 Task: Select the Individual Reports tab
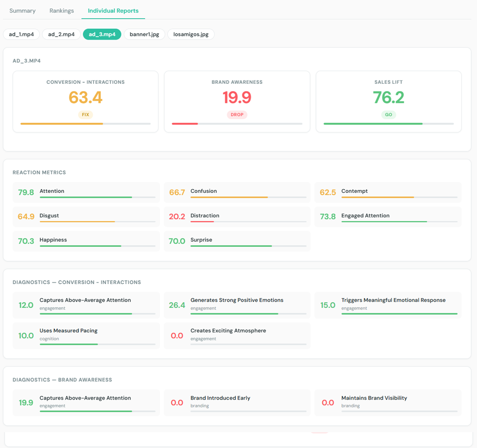point(113,11)
